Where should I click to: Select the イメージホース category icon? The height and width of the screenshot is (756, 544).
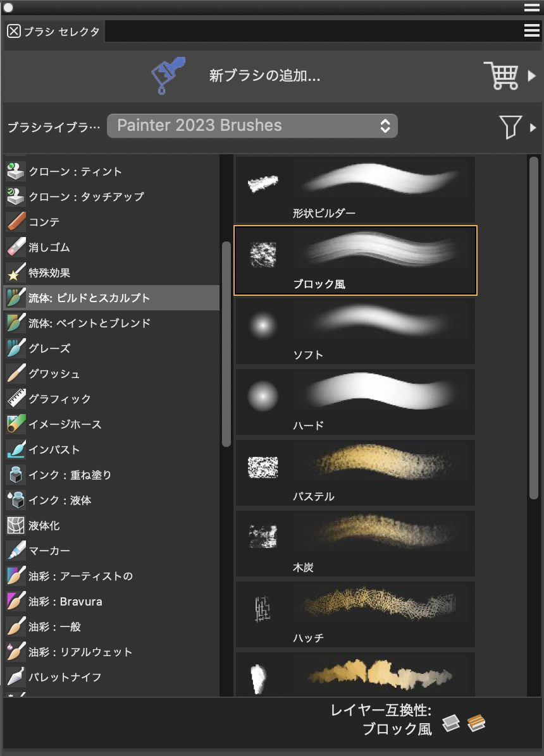coord(16,424)
